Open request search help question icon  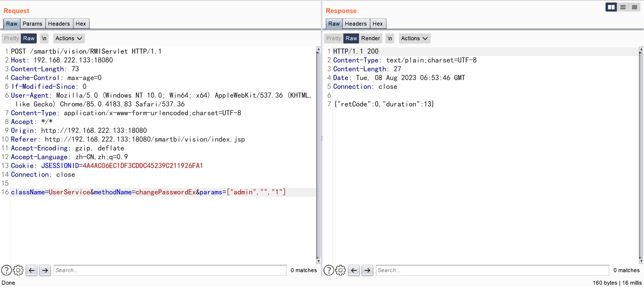pos(6,270)
